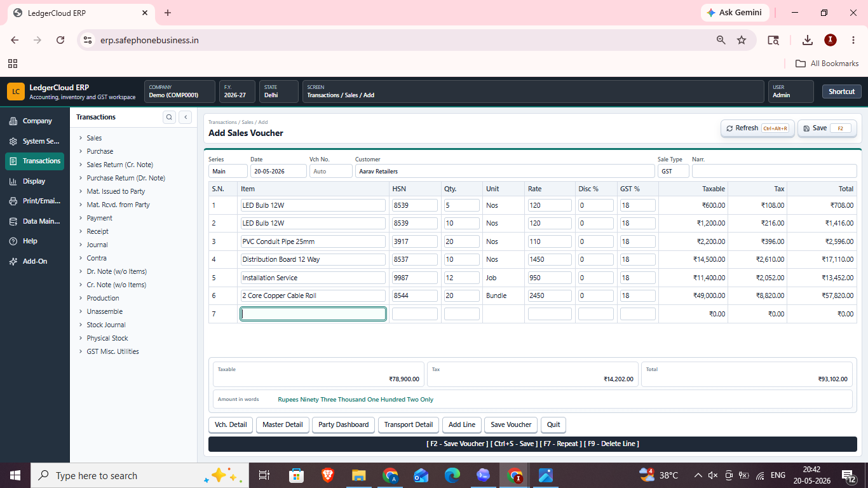Expand Sales in Transactions tree
The width and height of the screenshot is (868, 488).
click(x=81, y=138)
